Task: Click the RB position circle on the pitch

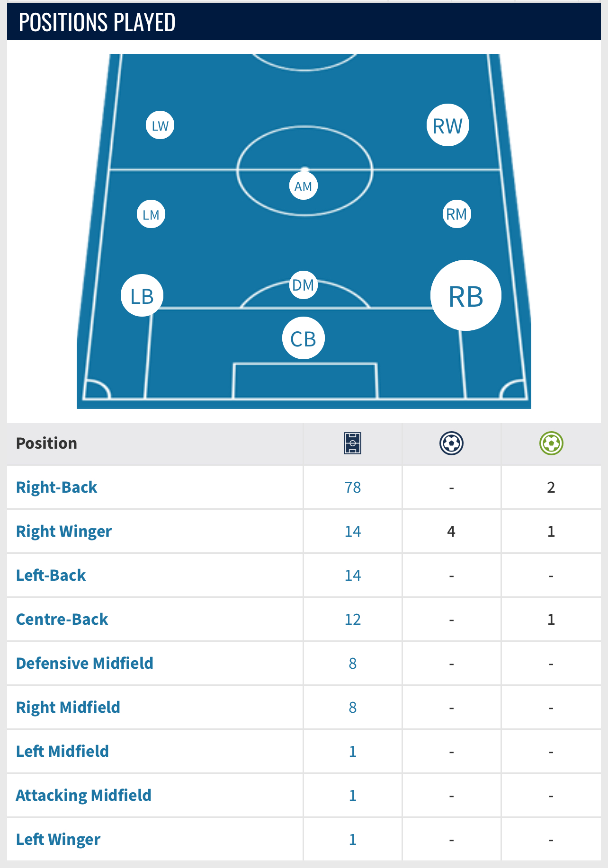Action: pos(466,295)
